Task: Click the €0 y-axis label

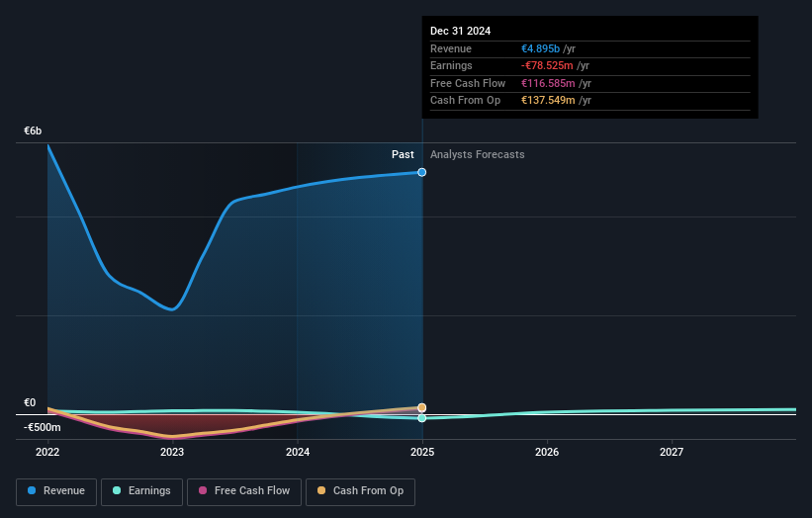Action: [30, 402]
